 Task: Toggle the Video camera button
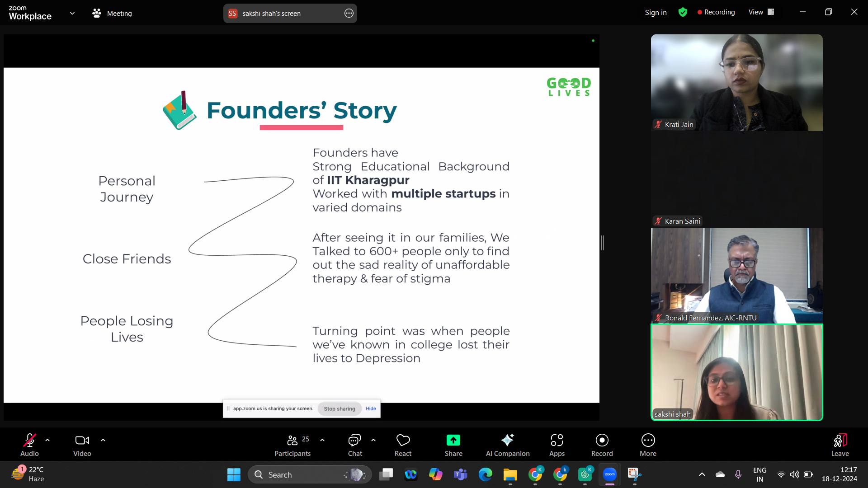coord(82,440)
